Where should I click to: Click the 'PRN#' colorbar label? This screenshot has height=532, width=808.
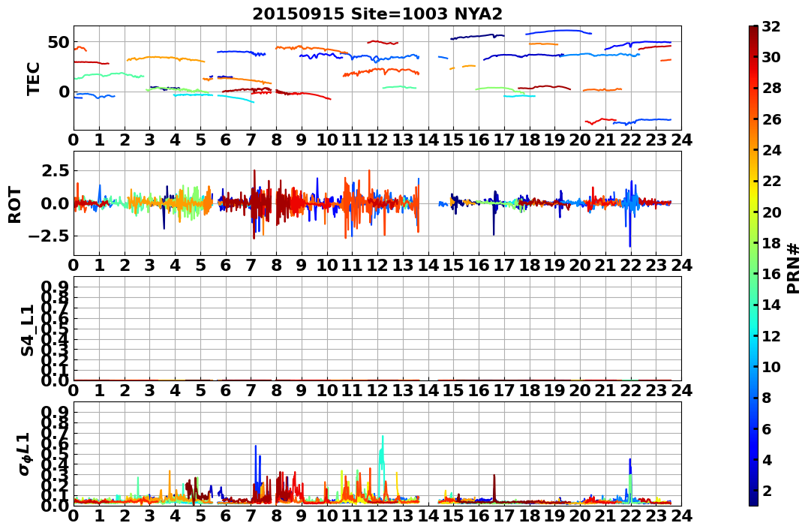[794, 268]
